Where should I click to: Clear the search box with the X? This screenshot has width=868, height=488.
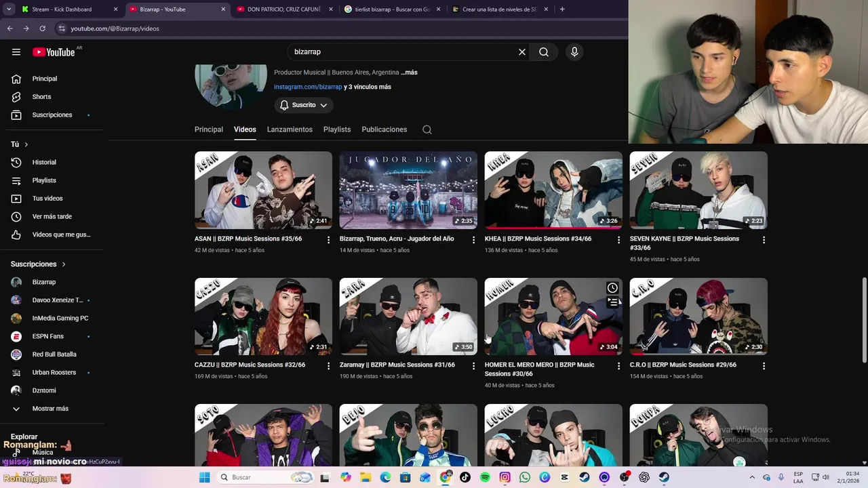[522, 52]
